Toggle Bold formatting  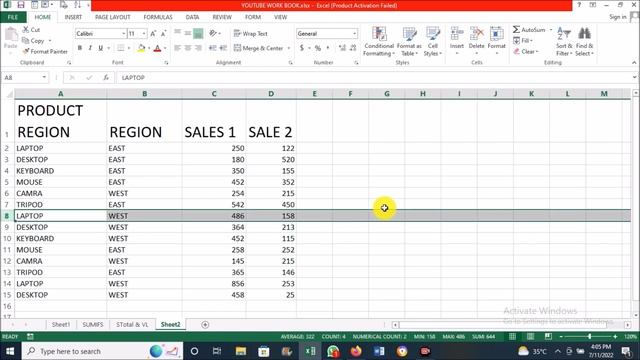coord(80,48)
